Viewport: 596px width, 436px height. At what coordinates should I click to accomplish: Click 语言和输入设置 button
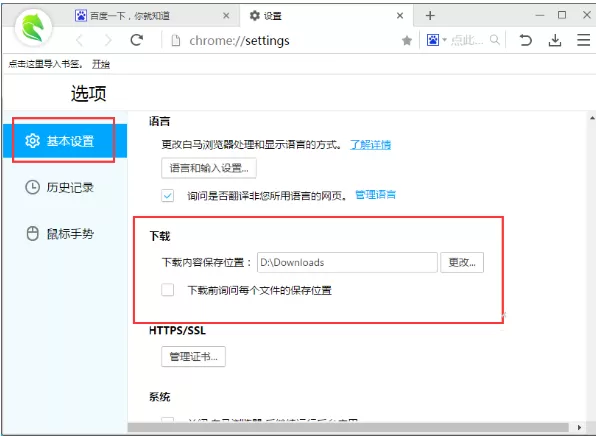[209, 168]
